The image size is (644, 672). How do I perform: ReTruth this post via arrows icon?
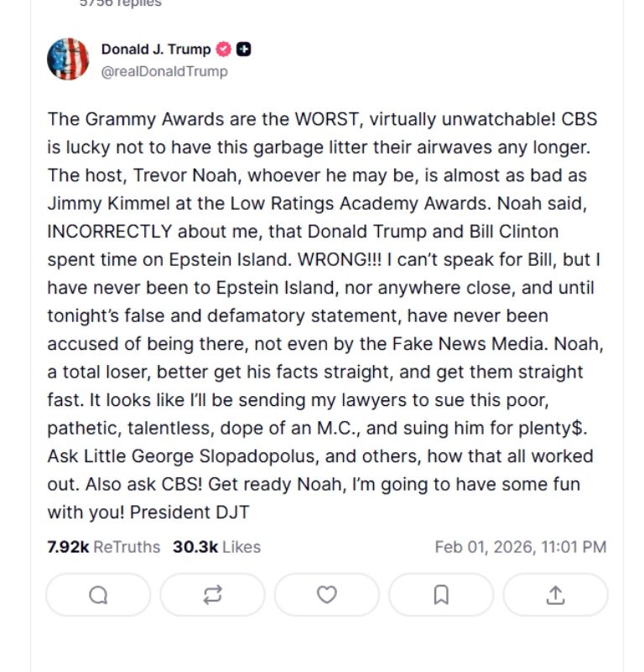pyautogui.click(x=212, y=595)
